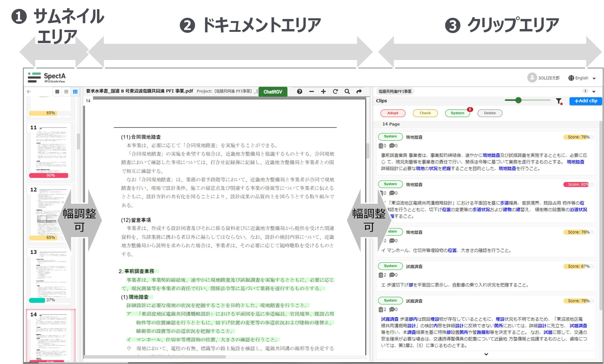Switch thumbnails to single-page view
604x364 pixels.
pyautogui.click(x=57, y=92)
